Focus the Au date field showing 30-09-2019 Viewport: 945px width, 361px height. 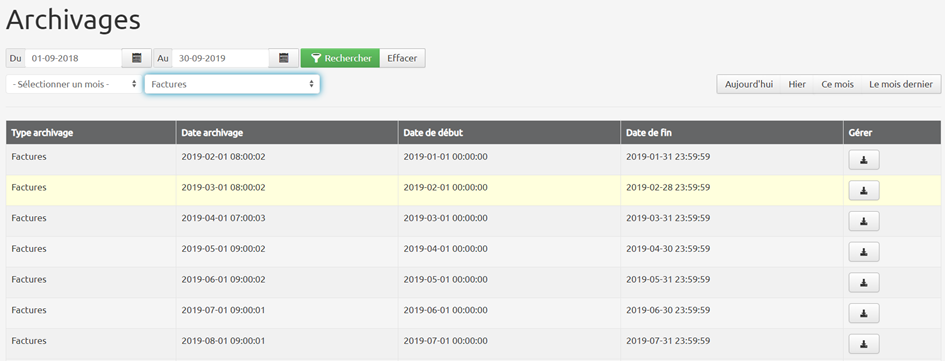tap(221, 58)
